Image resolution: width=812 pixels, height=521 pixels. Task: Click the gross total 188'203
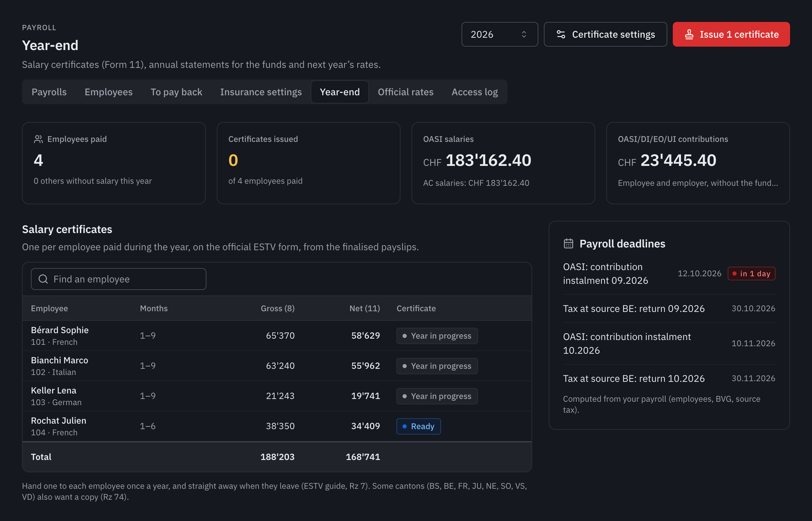point(277,457)
